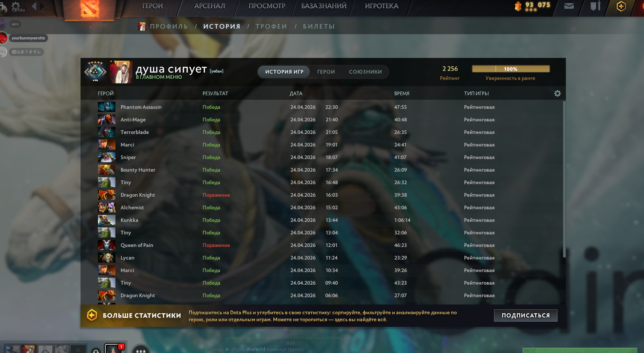Switch to the СОЮЗНИКИ toggle
The width and height of the screenshot is (644, 353).
pos(365,72)
